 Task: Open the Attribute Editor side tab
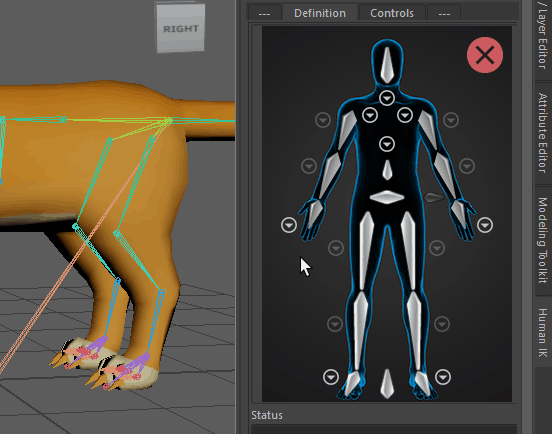[543, 133]
